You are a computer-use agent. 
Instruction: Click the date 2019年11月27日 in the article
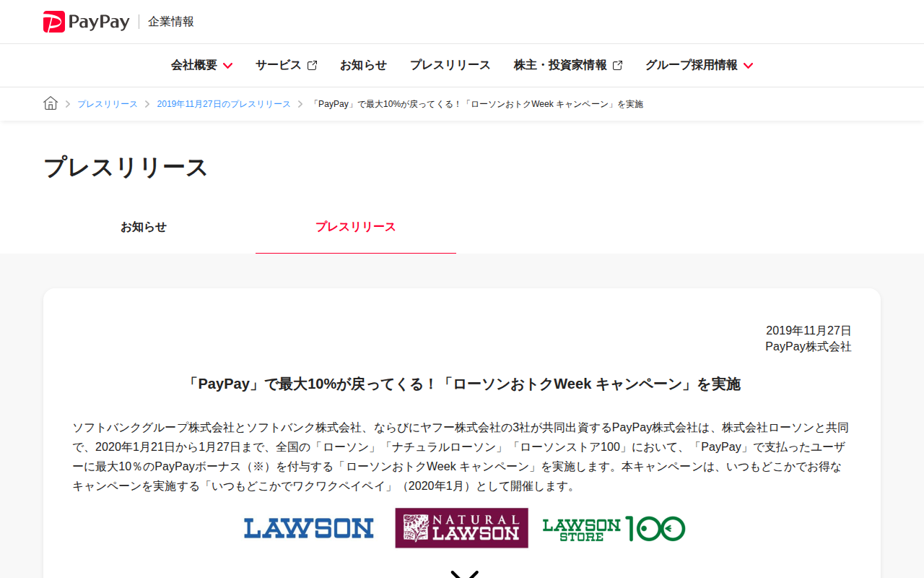click(808, 330)
